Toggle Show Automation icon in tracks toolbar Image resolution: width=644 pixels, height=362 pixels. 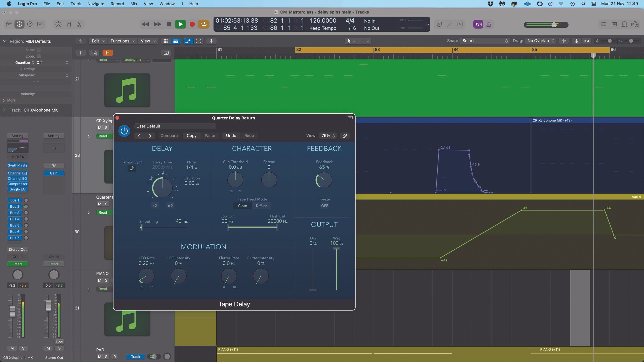(188, 41)
